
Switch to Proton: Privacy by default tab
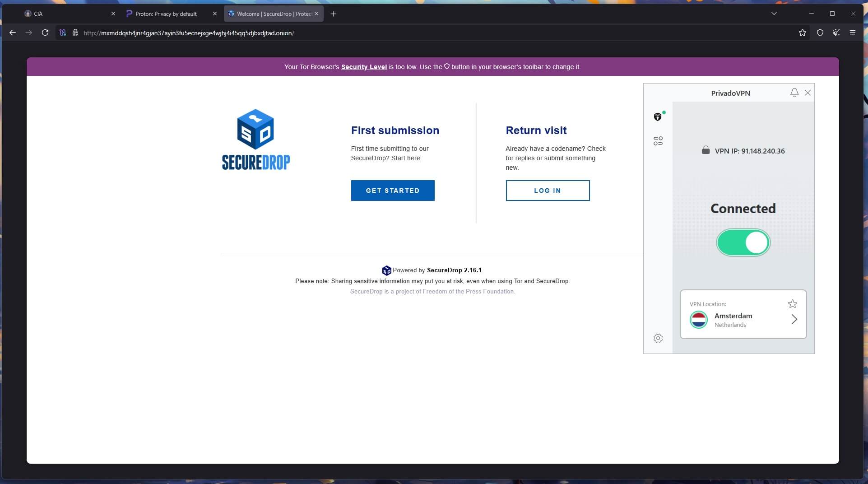point(171,14)
